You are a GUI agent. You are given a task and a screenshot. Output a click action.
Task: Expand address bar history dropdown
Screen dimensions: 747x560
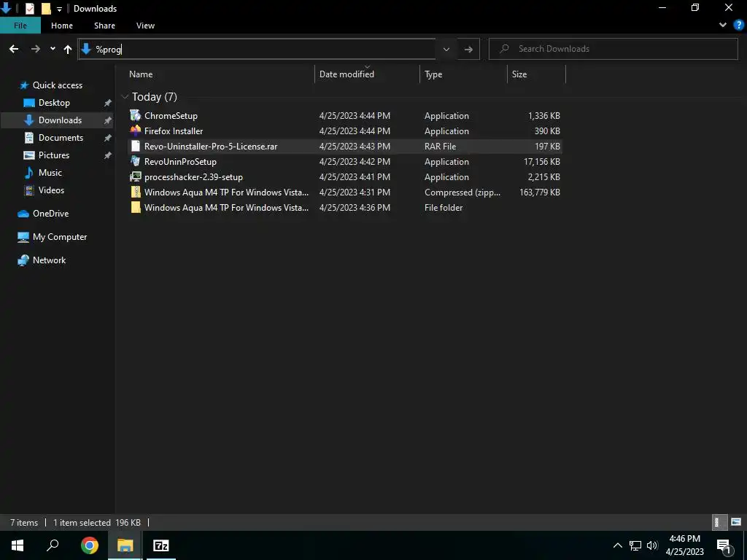pos(446,49)
